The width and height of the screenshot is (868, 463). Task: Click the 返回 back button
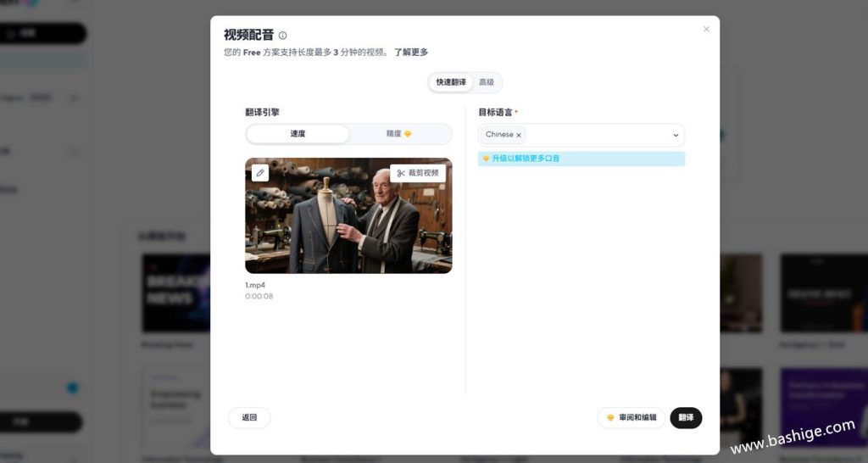point(249,417)
